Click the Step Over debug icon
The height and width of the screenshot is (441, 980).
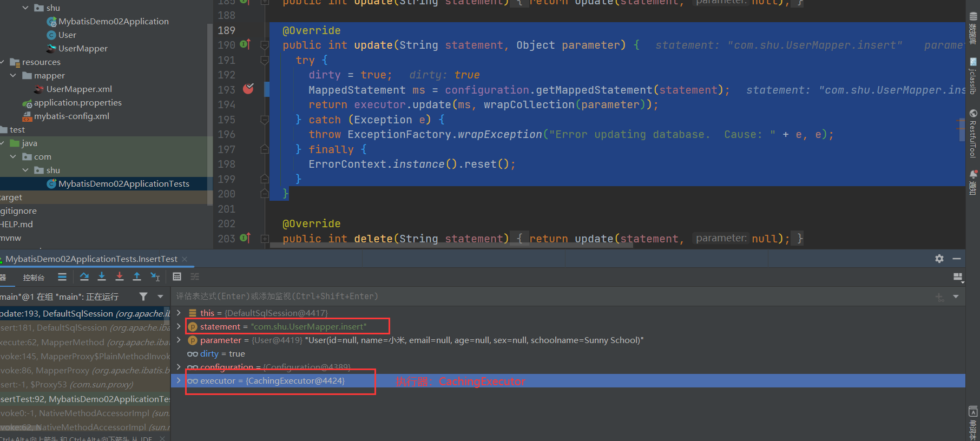[84, 277]
